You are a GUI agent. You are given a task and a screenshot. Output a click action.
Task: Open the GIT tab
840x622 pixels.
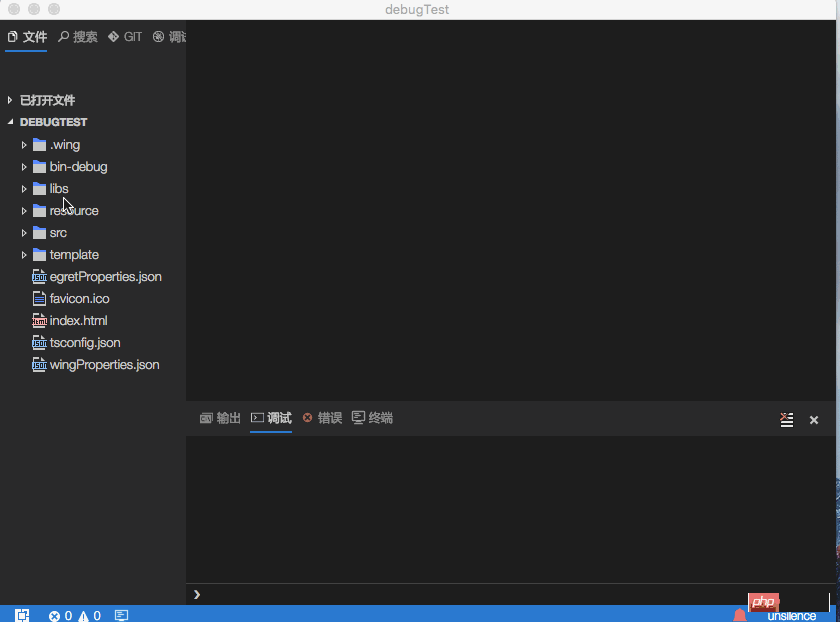point(125,37)
